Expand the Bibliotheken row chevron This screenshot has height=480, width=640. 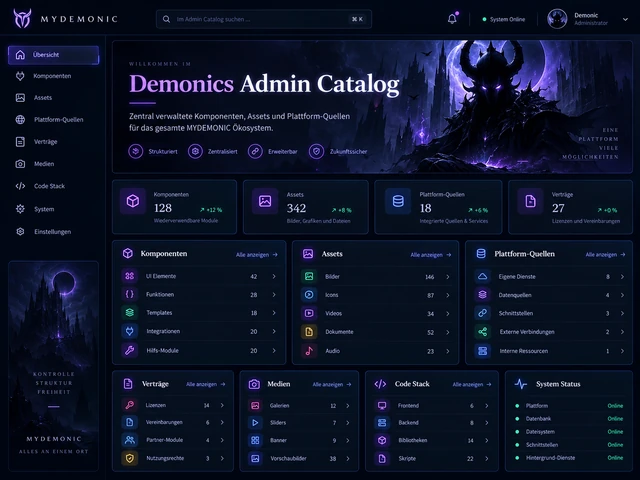pyautogui.click(x=487, y=440)
